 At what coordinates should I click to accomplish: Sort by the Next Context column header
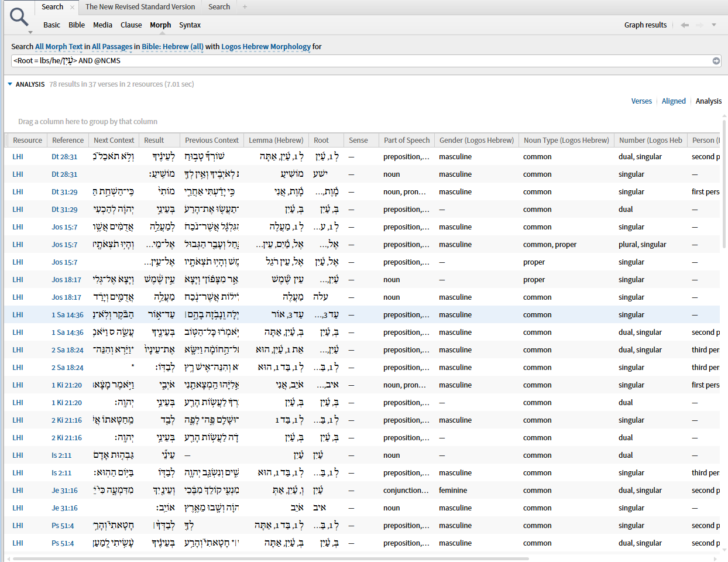click(x=114, y=140)
